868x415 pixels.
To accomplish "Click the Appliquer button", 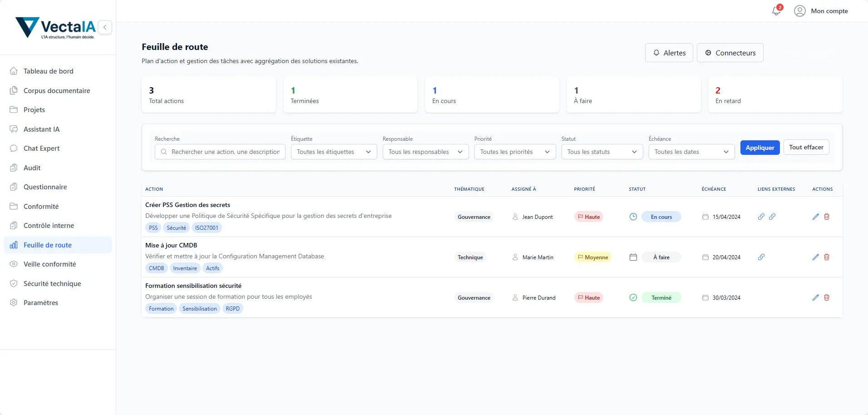I will pos(760,148).
